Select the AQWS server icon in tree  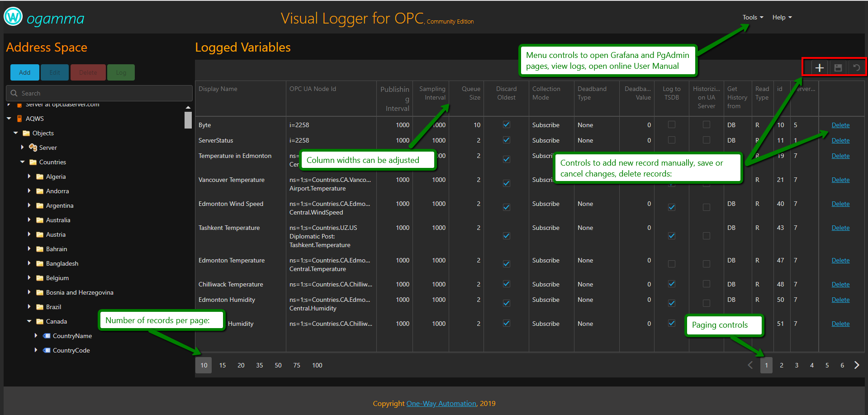[19, 119]
